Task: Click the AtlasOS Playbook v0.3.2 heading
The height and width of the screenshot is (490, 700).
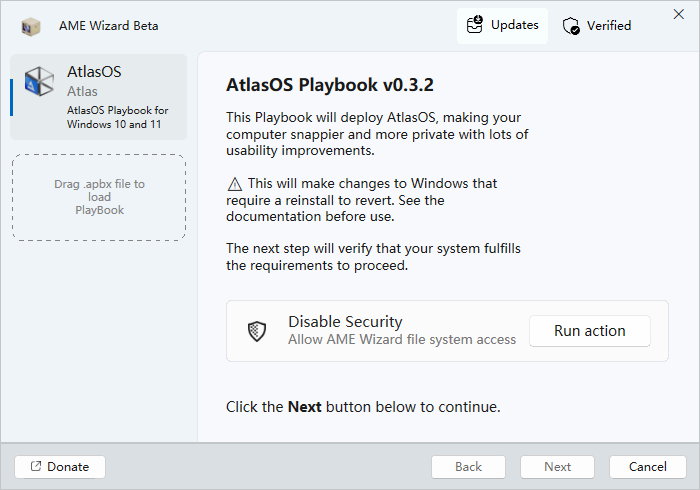Action: (x=330, y=85)
